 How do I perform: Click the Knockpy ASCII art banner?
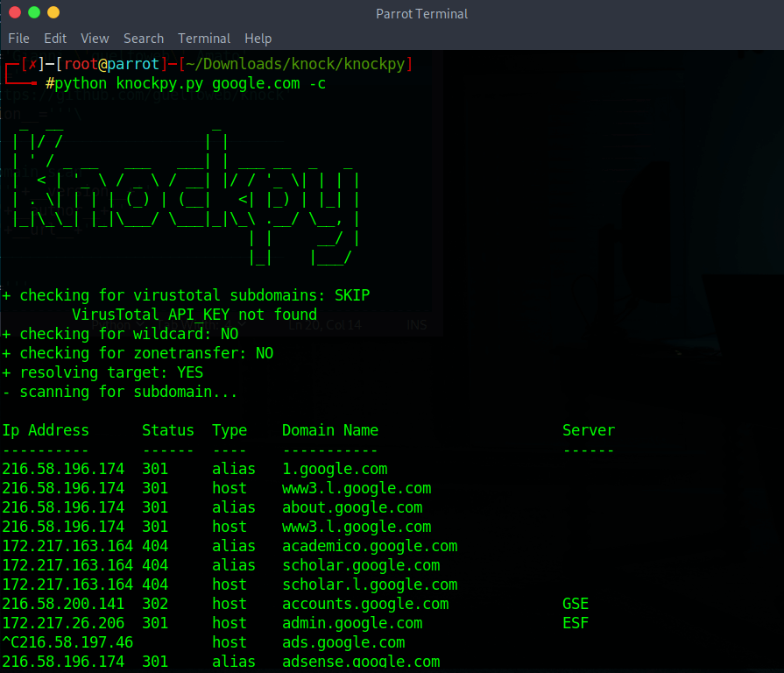click(185, 195)
